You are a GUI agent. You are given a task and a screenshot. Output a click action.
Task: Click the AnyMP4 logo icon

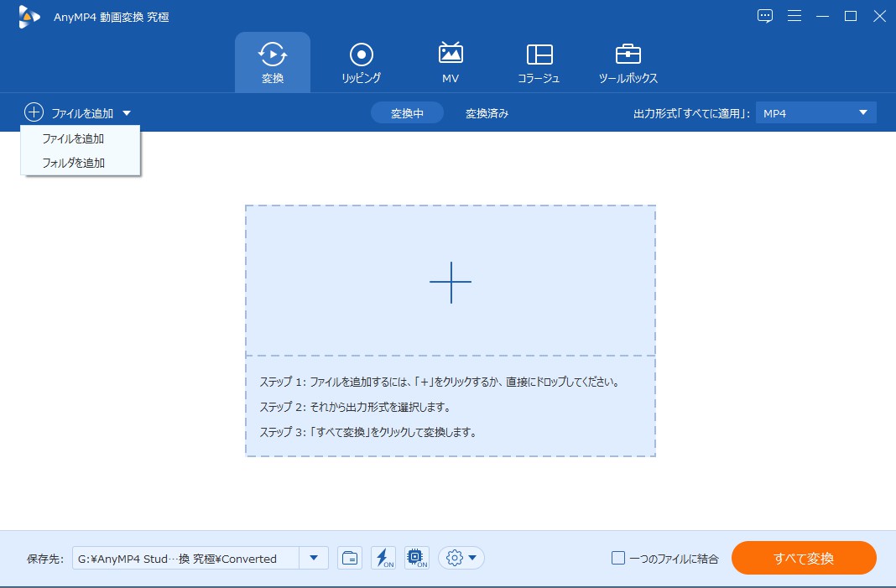pos(27,16)
